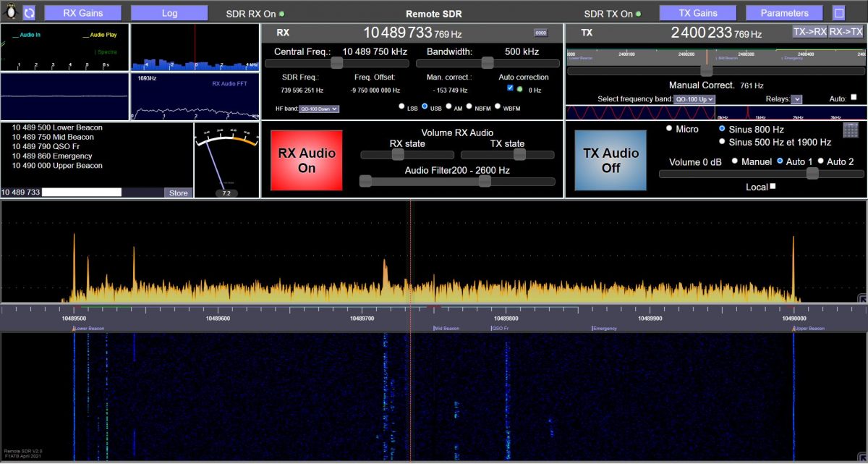Open the RX Gains panel
The height and width of the screenshot is (464, 868).
pos(82,13)
